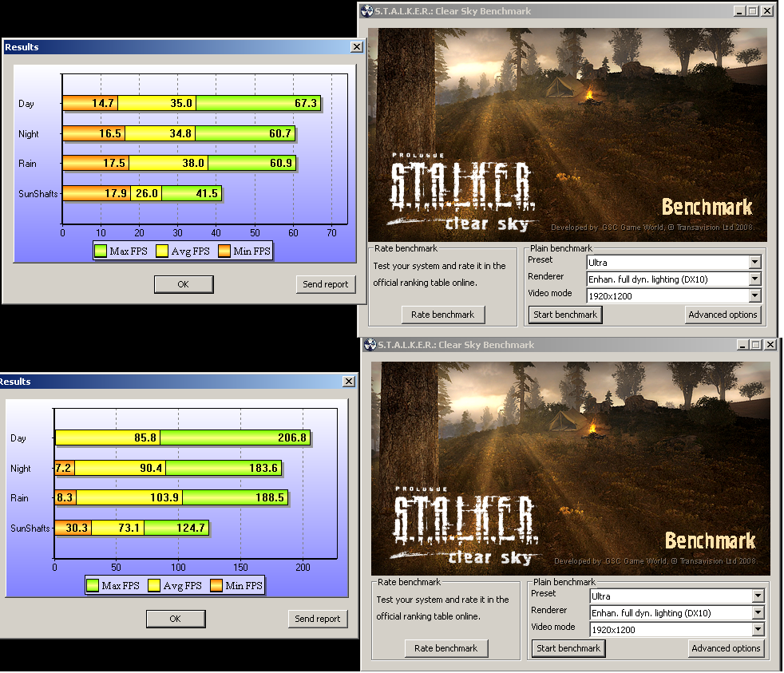Viewport: 784px width, 673px height.
Task: Click Start benchmark in the top benchmark window
Action: (x=565, y=315)
